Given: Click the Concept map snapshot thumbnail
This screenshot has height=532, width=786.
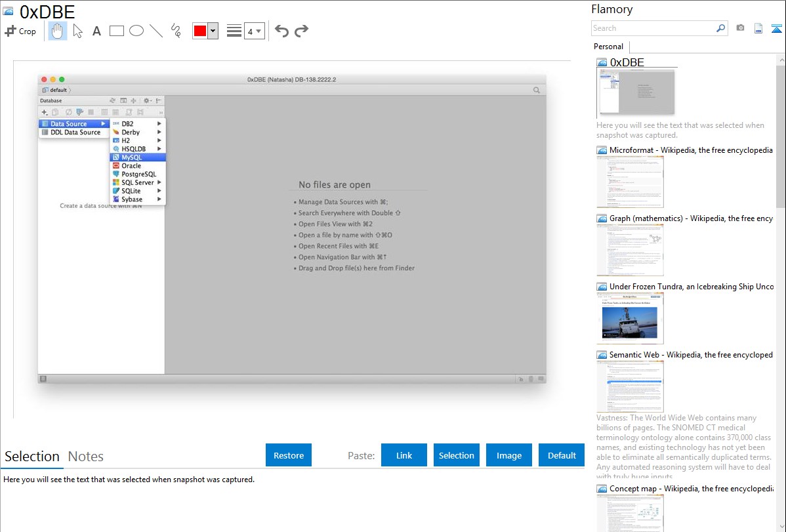Looking at the screenshot, I should point(630,513).
